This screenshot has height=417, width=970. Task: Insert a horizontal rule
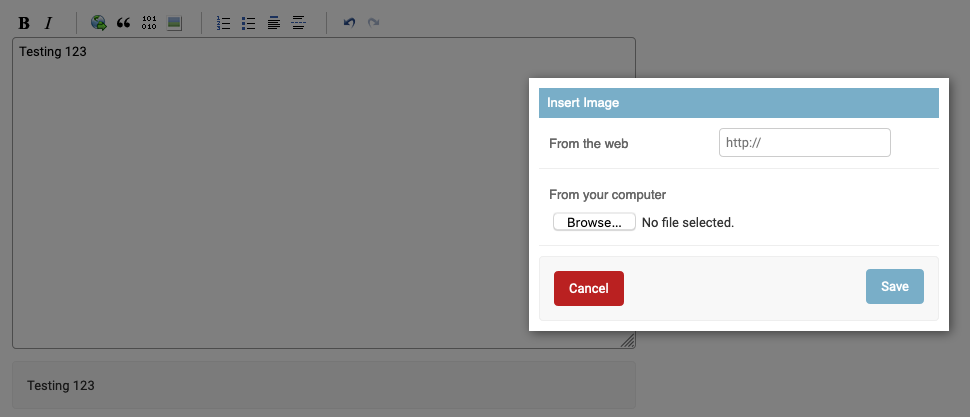click(299, 24)
